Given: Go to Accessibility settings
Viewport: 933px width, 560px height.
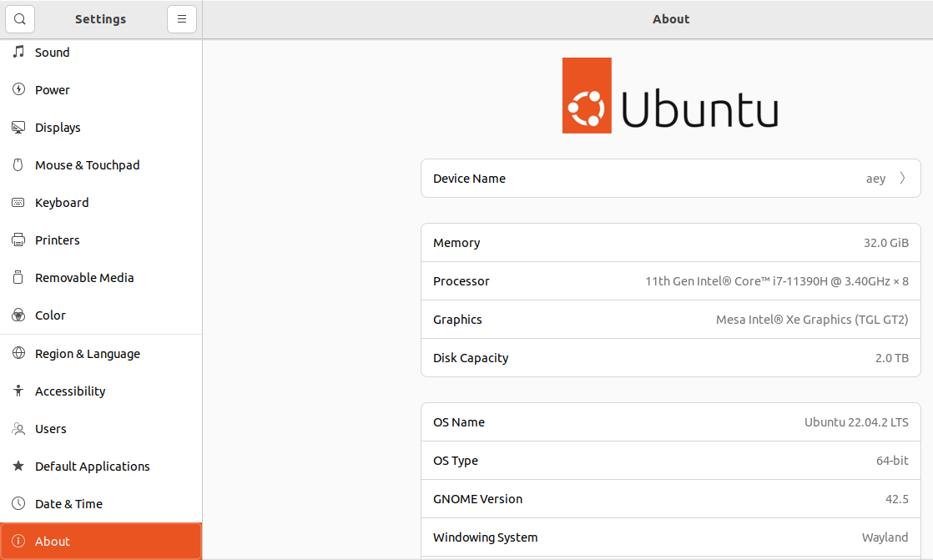Looking at the screenshot, I should tap(101, 391).
